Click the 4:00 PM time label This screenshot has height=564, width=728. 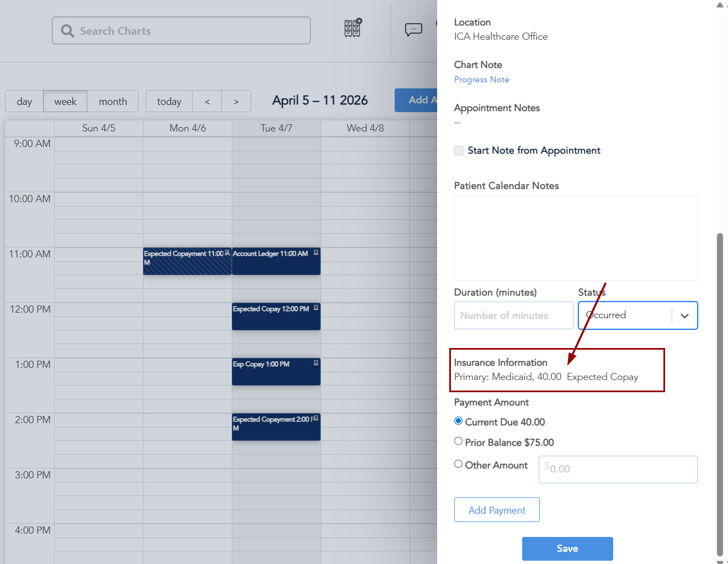[33, 530]
